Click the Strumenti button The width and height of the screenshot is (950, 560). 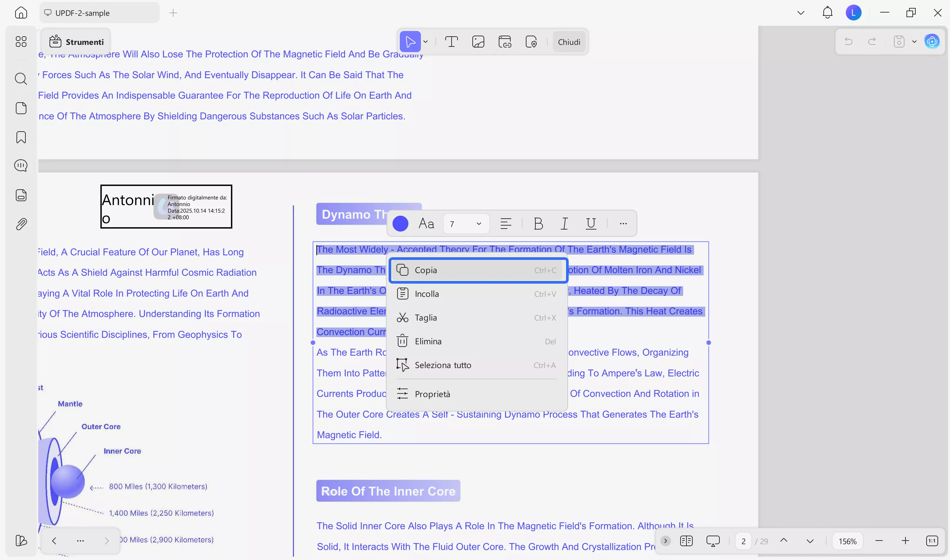point(77,42)
